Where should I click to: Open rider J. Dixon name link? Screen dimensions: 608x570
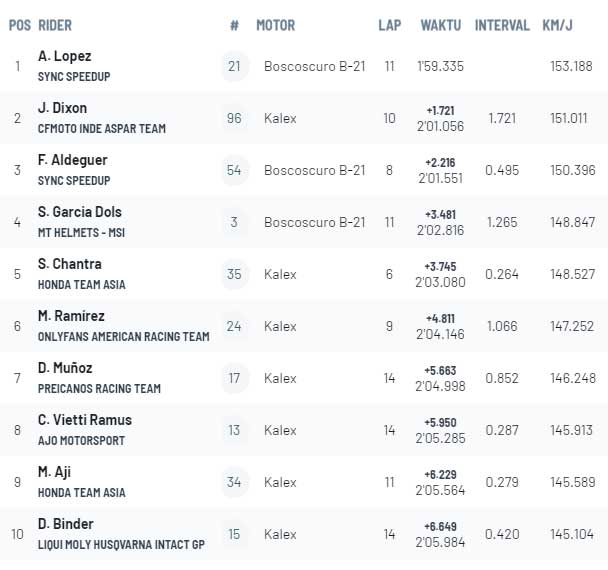pyautogui.click(x=62, y=108)
